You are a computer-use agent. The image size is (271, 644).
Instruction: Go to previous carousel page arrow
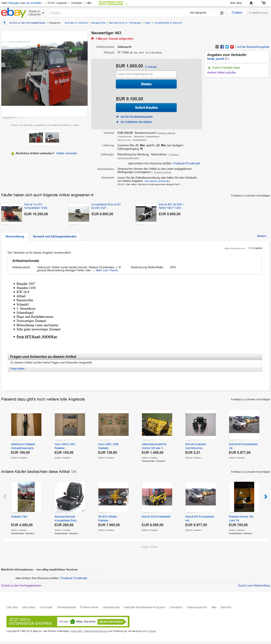point(5,497)
